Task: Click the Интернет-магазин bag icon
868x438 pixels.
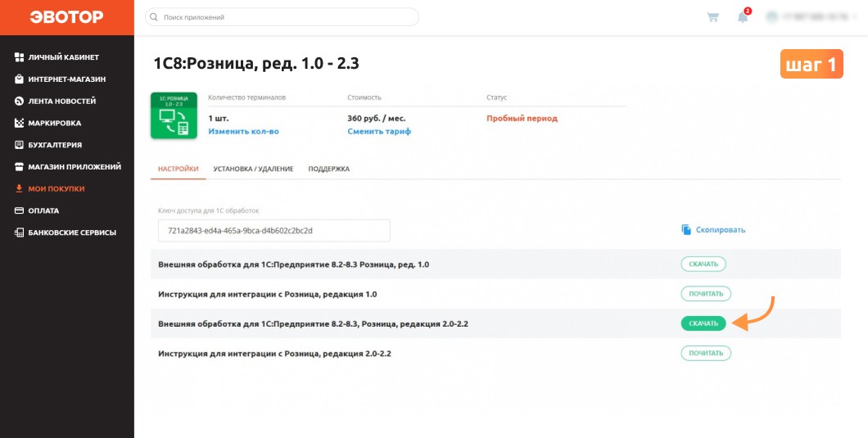Action: tap(19, 79)
